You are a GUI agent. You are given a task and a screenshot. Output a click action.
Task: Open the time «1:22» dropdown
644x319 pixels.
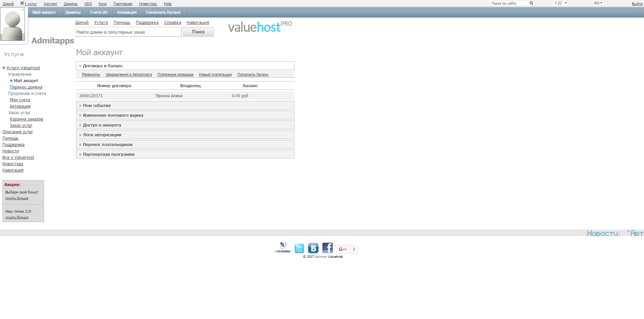pyautogui.click(x=560, y=3)
